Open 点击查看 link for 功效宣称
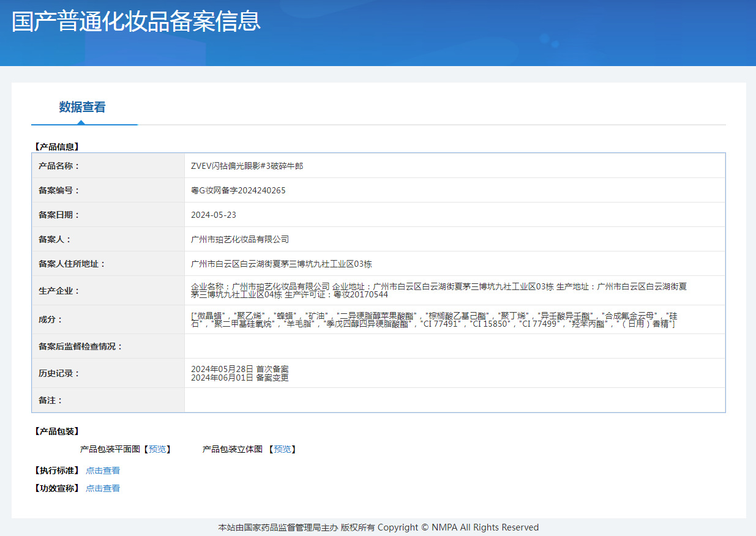 point(103,488)
